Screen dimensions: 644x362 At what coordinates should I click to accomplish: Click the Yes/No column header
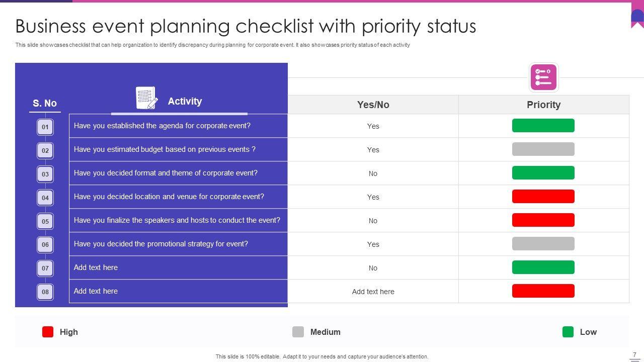373,105
